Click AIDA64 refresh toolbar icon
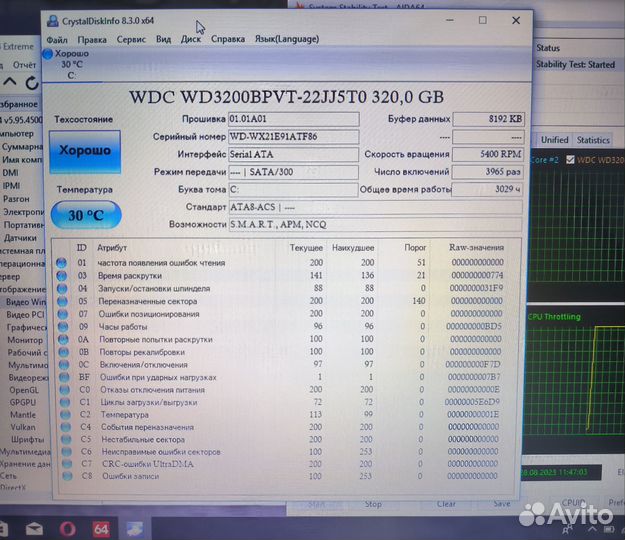Image resolution: width=625 pixels, height=540 pixels. (31, 83)
